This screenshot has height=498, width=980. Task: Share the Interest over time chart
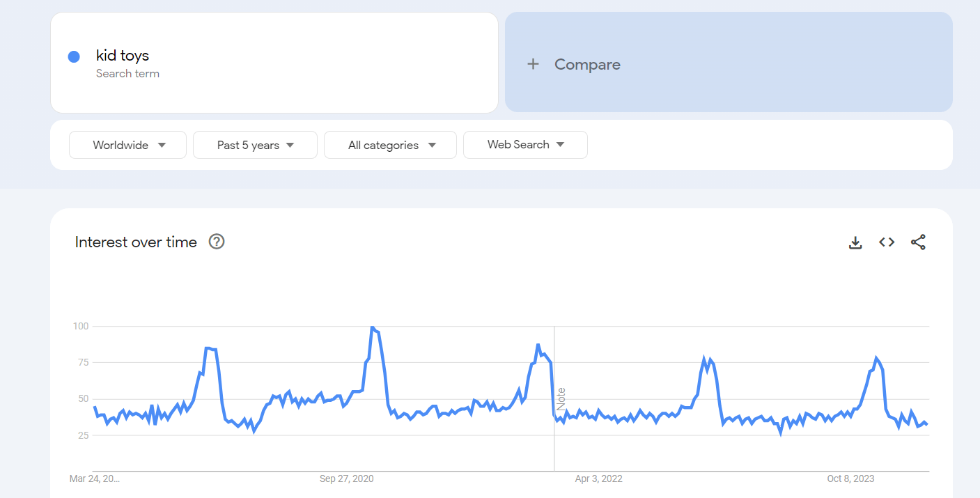click(x=918, y=242)
